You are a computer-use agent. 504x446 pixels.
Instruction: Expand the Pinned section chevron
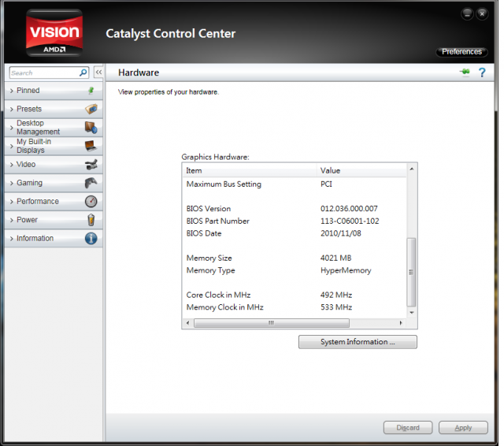(x=12, y=91)
